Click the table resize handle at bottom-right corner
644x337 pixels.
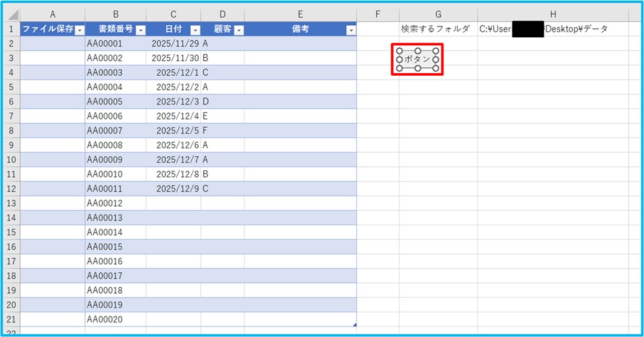354,324
